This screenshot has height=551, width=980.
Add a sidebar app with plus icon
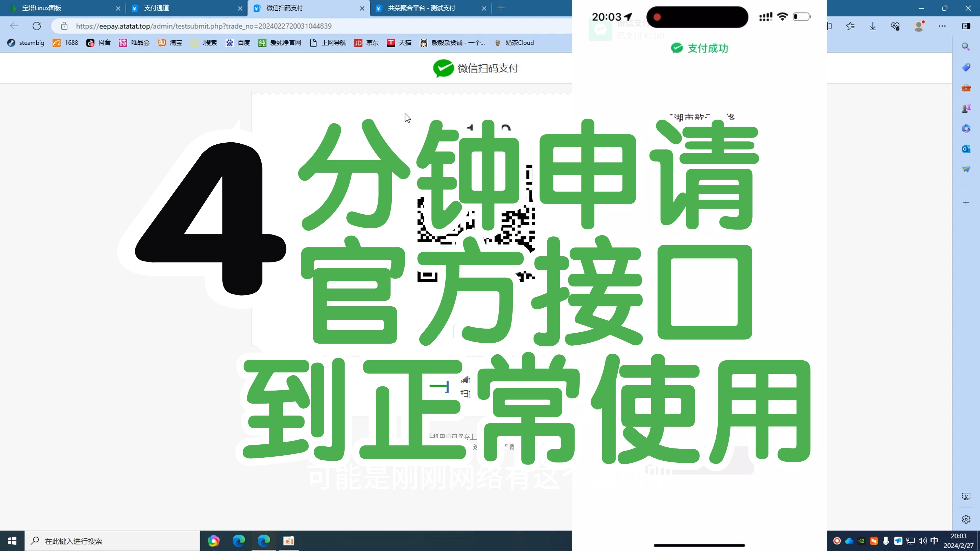click(x=966, y=202)
